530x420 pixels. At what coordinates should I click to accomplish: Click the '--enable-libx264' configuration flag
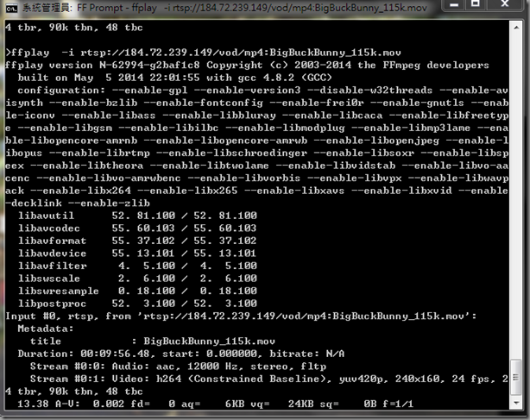click(81, 191)
